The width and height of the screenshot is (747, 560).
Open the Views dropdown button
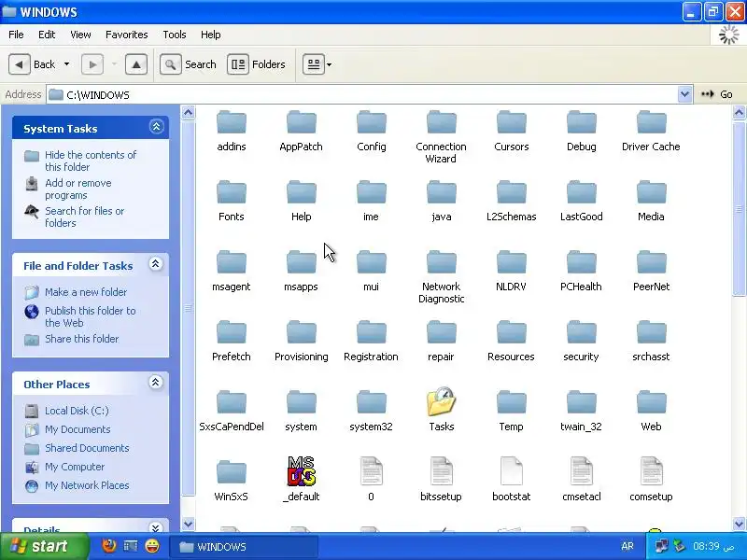pos(317,64)
